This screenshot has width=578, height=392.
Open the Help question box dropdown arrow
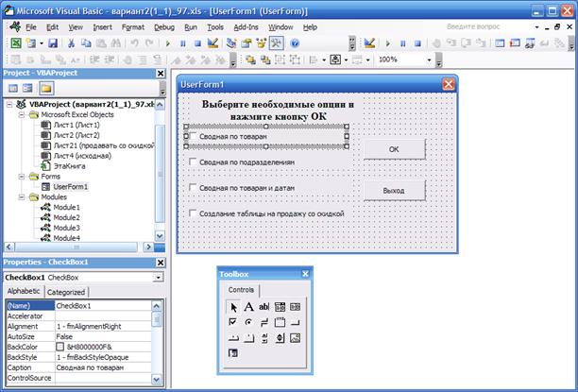(536, 27)
